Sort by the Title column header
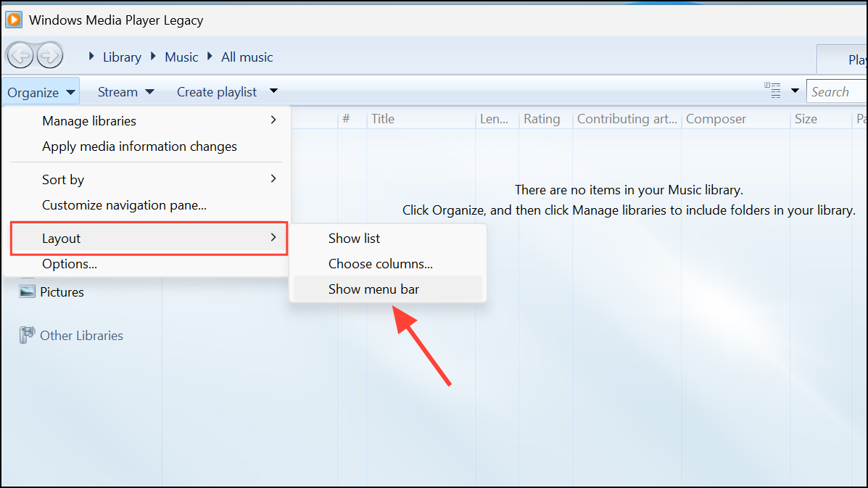The width and height of the screenshot is (868, 488). (421, 119)
